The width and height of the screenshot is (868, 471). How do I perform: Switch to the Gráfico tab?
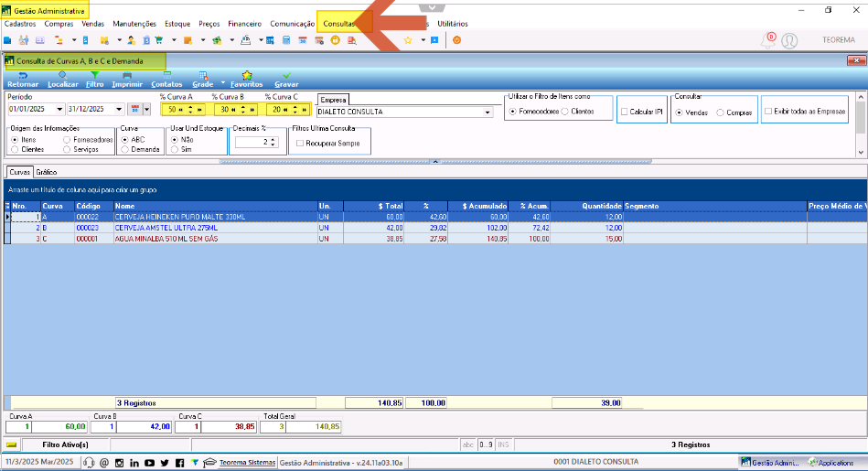(47, 172)
